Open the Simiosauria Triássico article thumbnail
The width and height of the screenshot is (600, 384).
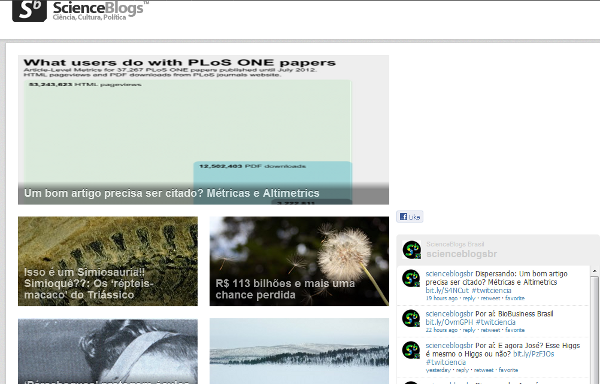(108, 261)
